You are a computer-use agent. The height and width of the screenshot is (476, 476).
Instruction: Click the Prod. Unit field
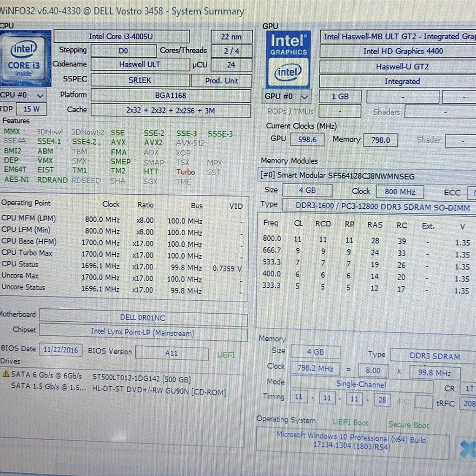[222, 81]
